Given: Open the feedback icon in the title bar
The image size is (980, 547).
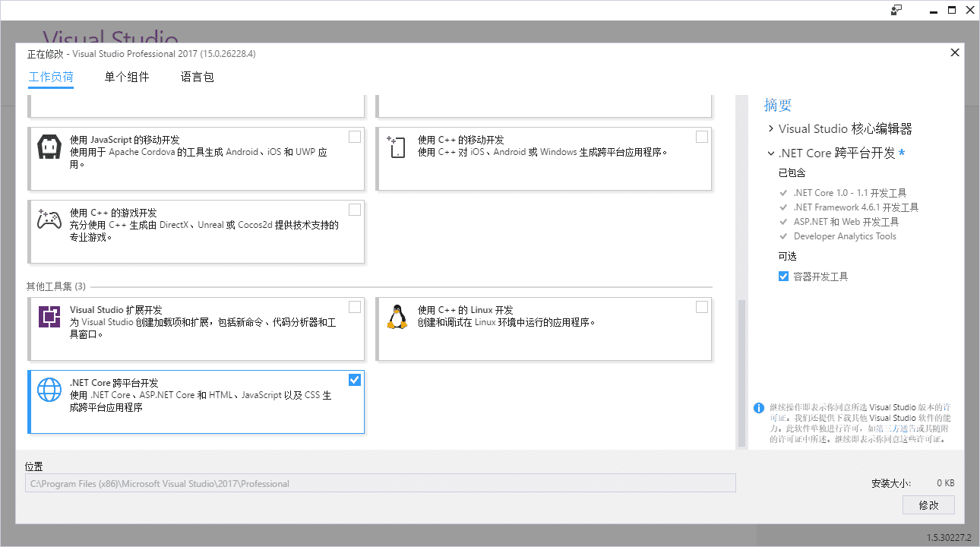Looking at the screenshot, I should tap(897, 10).
